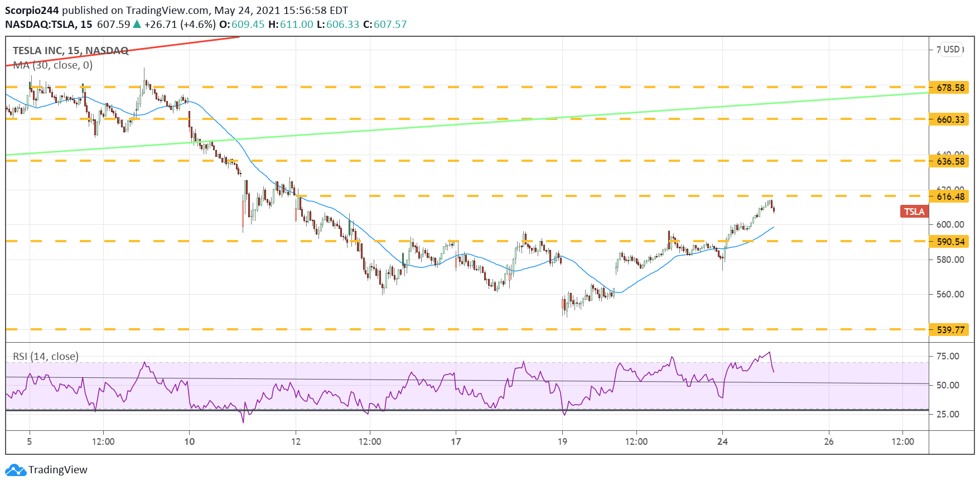Click the RSI (14, close) indicator label
The height and width of the screenshot is (485, 980).
click(x=46, y=357)
